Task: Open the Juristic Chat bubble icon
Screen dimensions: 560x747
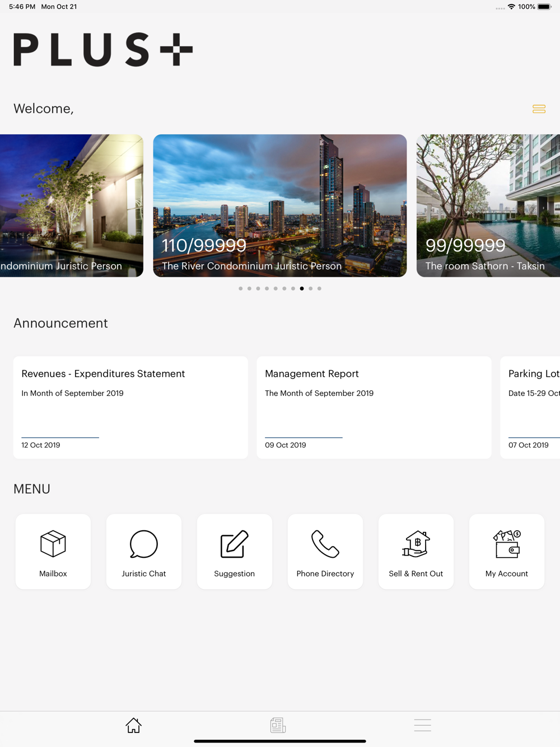Action: click(x=144, y=544)
